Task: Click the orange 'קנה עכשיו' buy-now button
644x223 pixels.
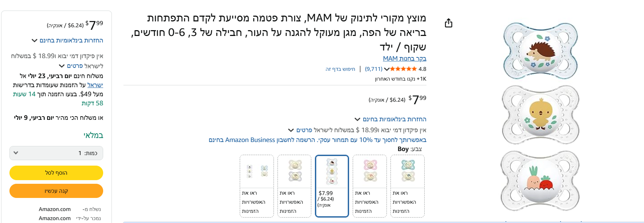Action: pyautogui.click(x=56, y=191)
